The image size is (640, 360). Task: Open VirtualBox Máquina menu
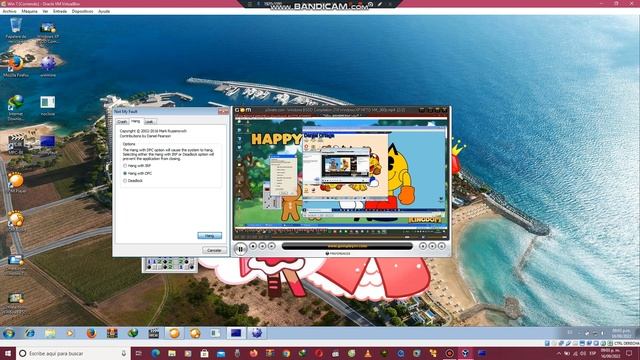(29, 11)
